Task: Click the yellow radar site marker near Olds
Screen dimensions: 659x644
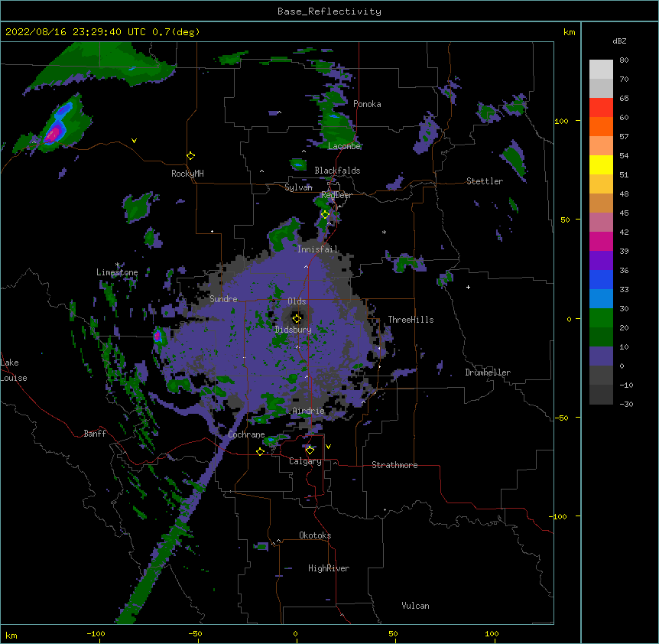Action: pos(297,318)
